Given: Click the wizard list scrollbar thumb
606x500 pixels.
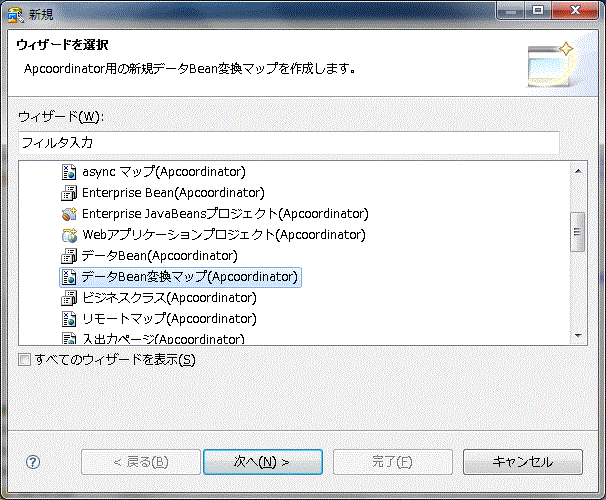Looking at the screenshot, I should coord(577,232).
